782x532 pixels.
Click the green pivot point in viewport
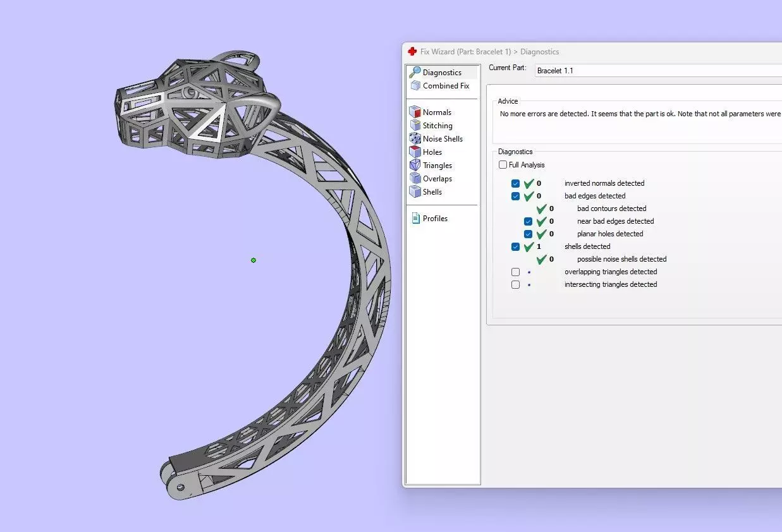pyautogui.click(x=254, y=260)
